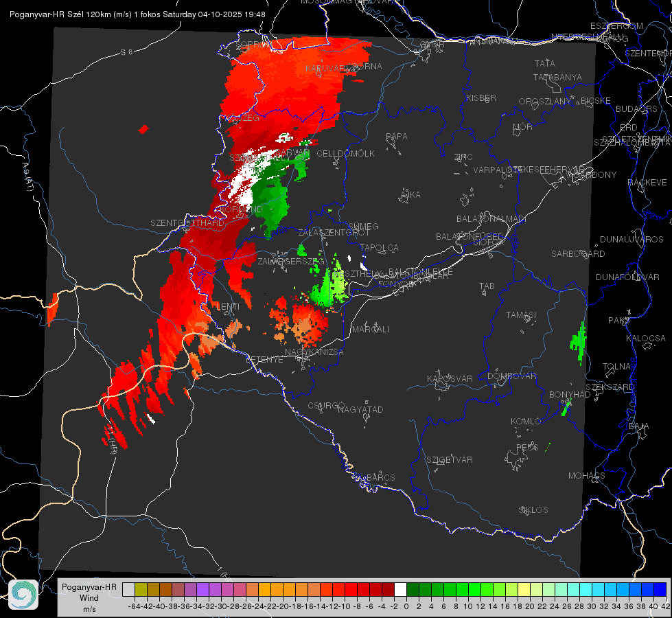The image size is (672, 618).
Task: Click the ZALASZENTGROT label
Action: (334, 233)
